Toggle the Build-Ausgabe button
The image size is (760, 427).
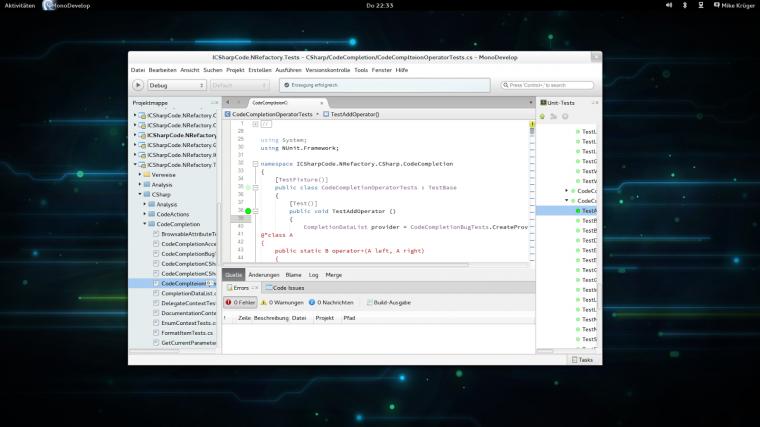pos(389,302)
